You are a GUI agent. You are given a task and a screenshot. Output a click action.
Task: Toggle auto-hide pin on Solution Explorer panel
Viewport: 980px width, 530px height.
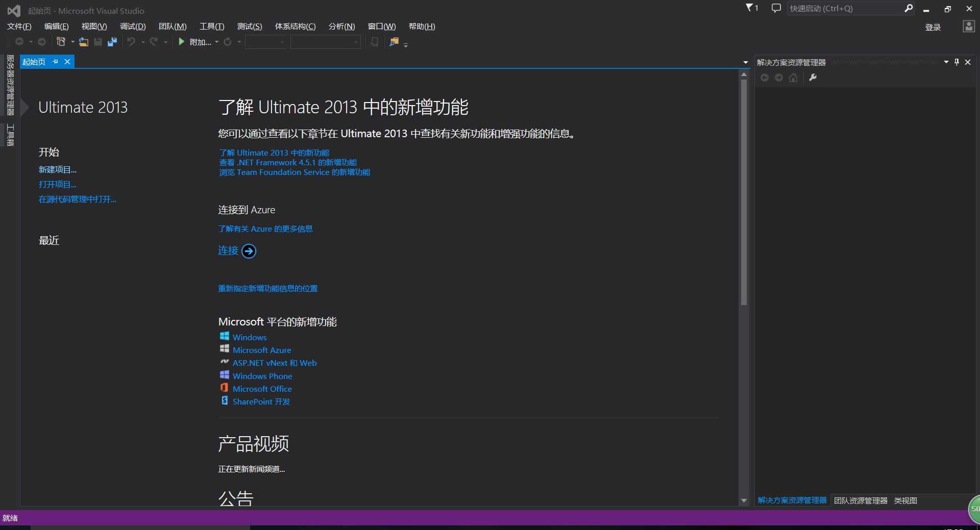coord(957,62)
